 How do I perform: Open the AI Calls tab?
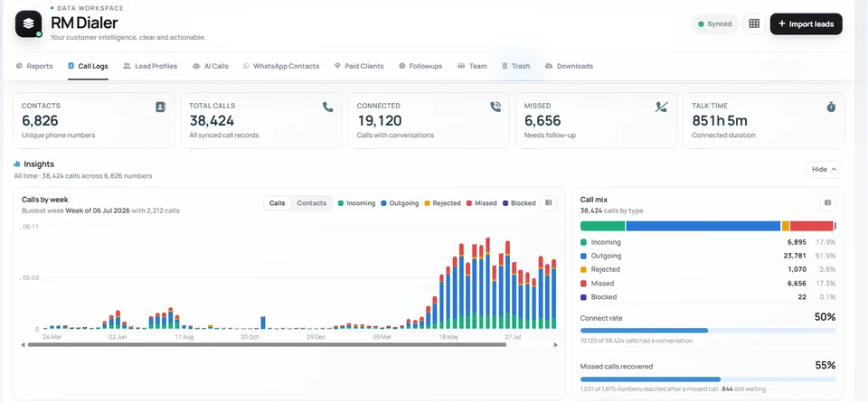pyautogui.click(x=211, y=66)
